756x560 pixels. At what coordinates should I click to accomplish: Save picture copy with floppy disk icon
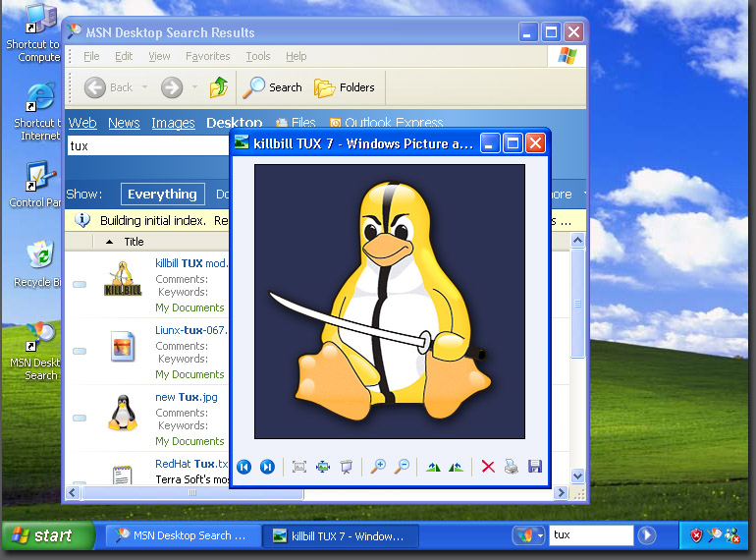[x=535, y=467]
